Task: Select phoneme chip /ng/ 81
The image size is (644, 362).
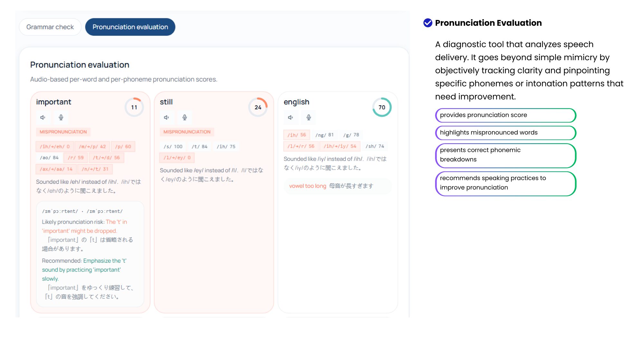Action: click(325, 135)
